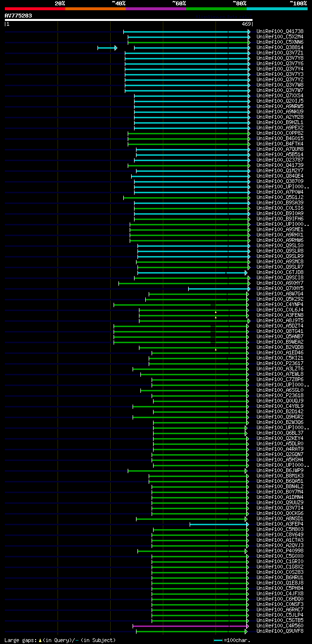Open hit UniRef100_P23617
The height and width of the screenshot is (644, 312).
[280, 363]
